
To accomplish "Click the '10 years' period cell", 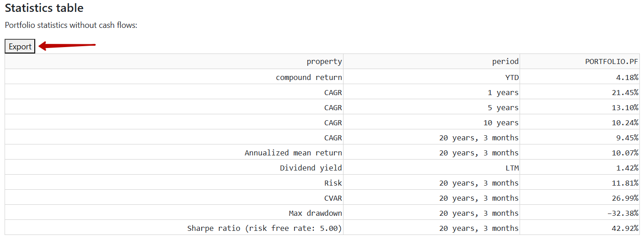I will [431, 122].
